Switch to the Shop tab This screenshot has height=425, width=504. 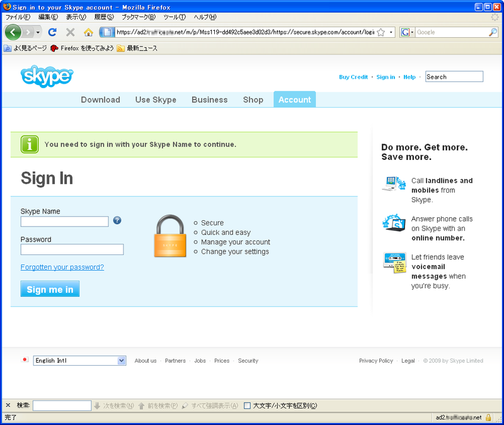point(253,99)
